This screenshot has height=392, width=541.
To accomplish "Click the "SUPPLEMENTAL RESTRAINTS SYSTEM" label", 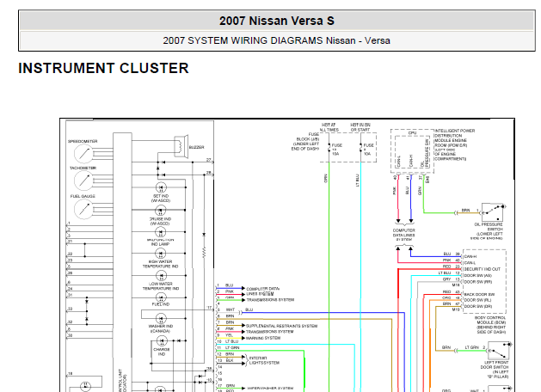I will pyautogui.click(x=281, y=326).
